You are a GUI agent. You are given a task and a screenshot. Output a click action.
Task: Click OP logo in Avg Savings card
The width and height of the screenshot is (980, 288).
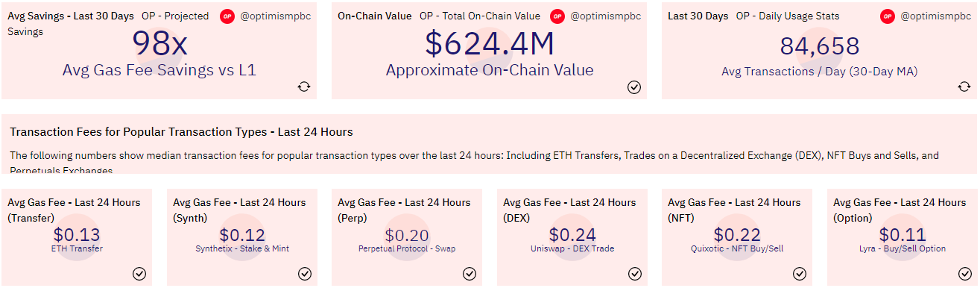(x=227, y=16)
